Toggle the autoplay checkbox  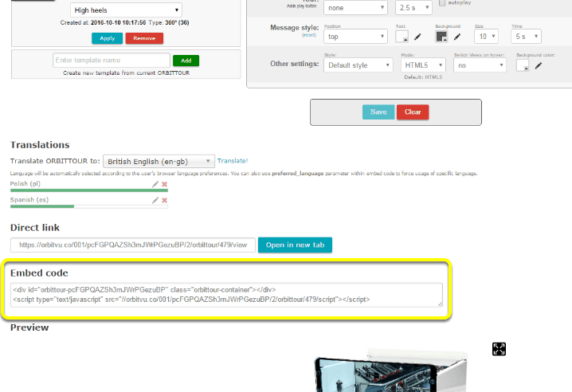(x=442, y=2)
